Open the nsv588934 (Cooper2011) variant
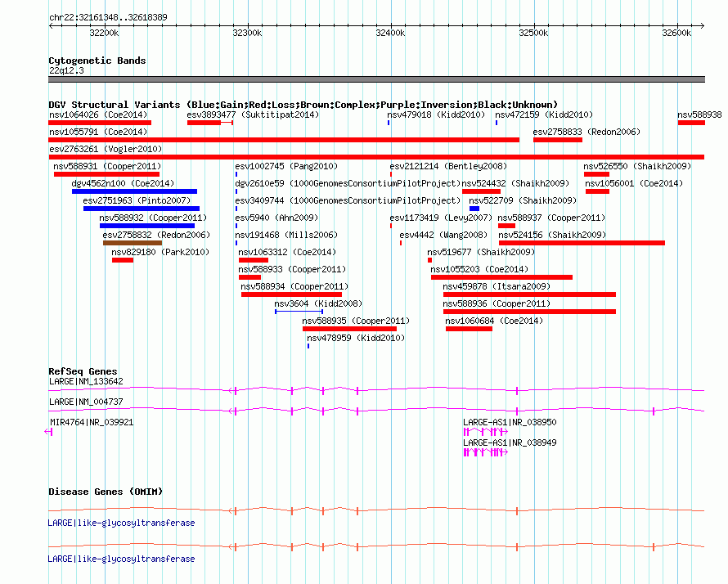 [294, 286]
